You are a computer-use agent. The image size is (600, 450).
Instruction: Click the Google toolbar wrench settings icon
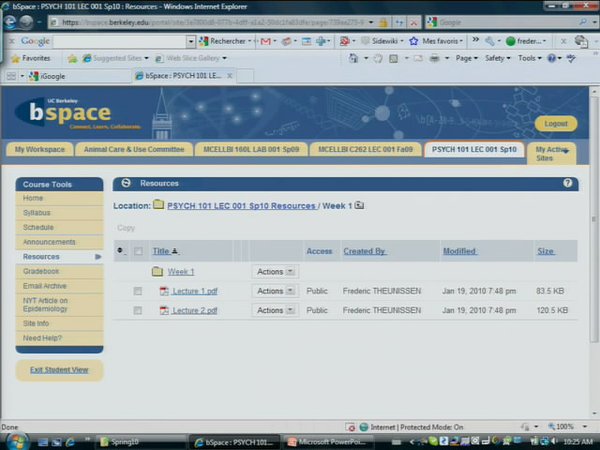pos(490,41)
